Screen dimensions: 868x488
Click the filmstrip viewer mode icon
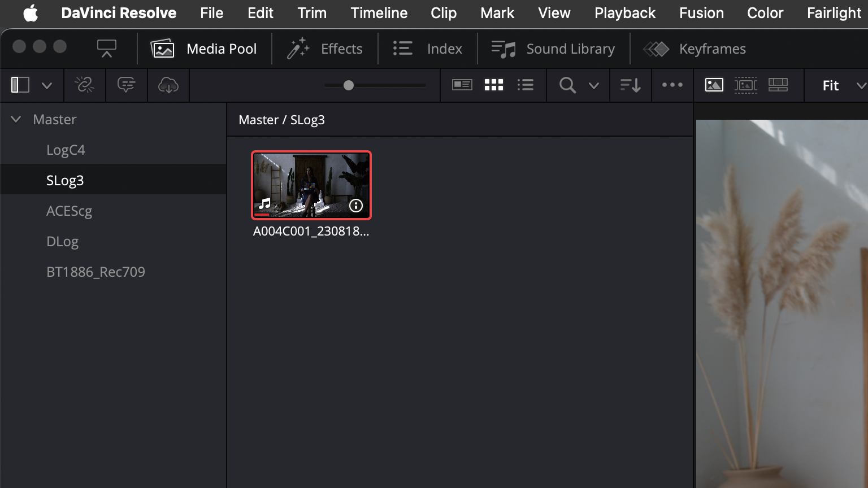(746, 85)
